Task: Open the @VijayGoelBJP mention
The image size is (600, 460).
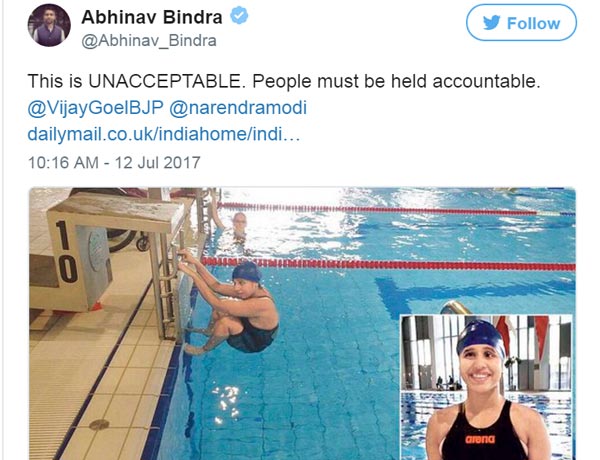Action: click(95, 108)
